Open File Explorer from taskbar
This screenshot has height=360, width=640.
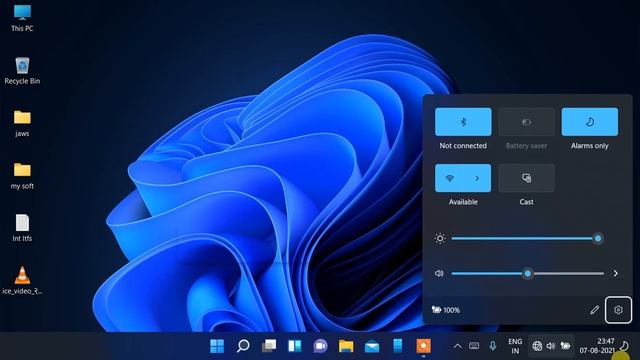346,346
